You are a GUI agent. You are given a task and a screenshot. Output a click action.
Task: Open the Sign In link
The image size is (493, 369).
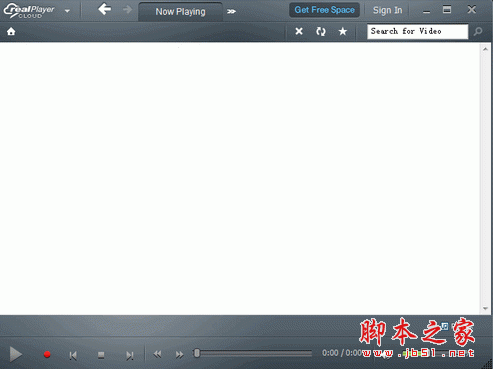click(387, 10)
